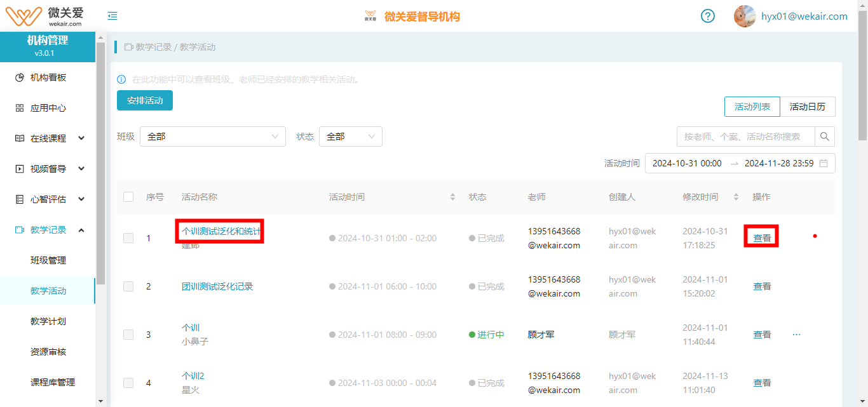
Task: Select checkbox for row 2
Action: 128,286
